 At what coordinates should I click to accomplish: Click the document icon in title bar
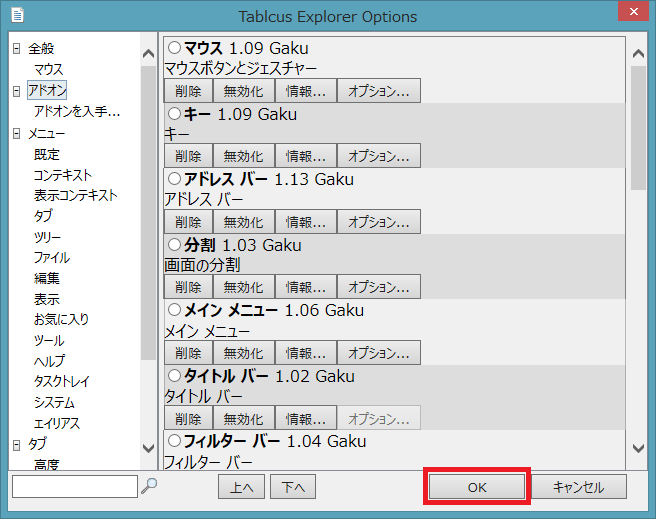18,16
